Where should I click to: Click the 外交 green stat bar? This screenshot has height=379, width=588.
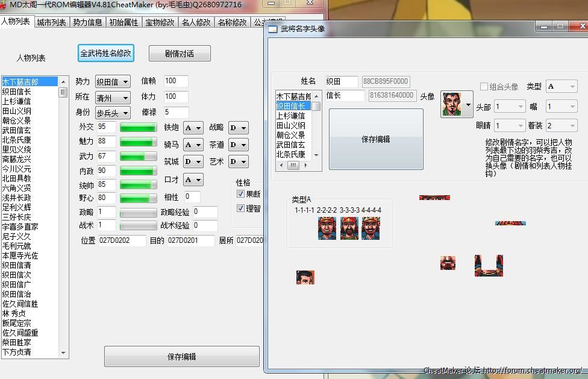point(138,128)
